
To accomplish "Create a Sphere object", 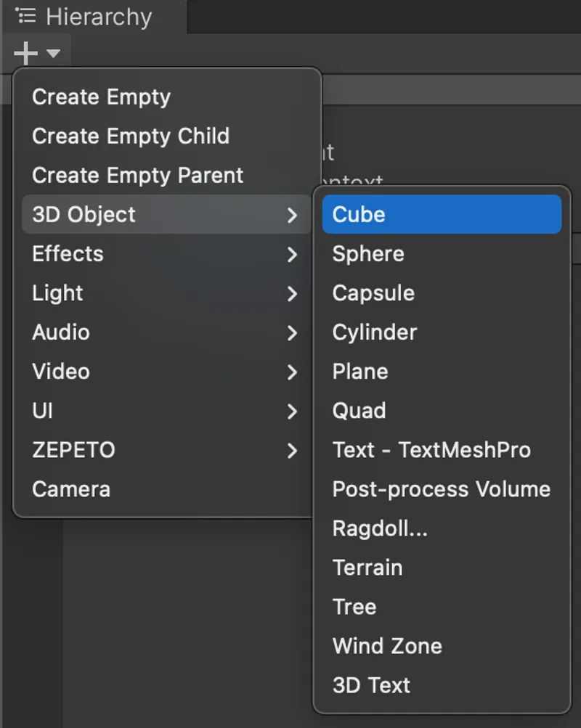I will 367,253.
